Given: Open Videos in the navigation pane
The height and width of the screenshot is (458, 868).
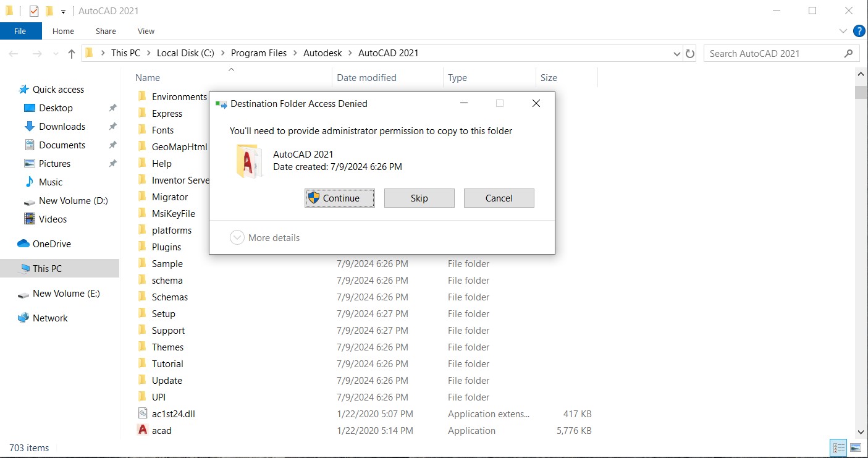Looking at the screenshot, I should 53,219.
